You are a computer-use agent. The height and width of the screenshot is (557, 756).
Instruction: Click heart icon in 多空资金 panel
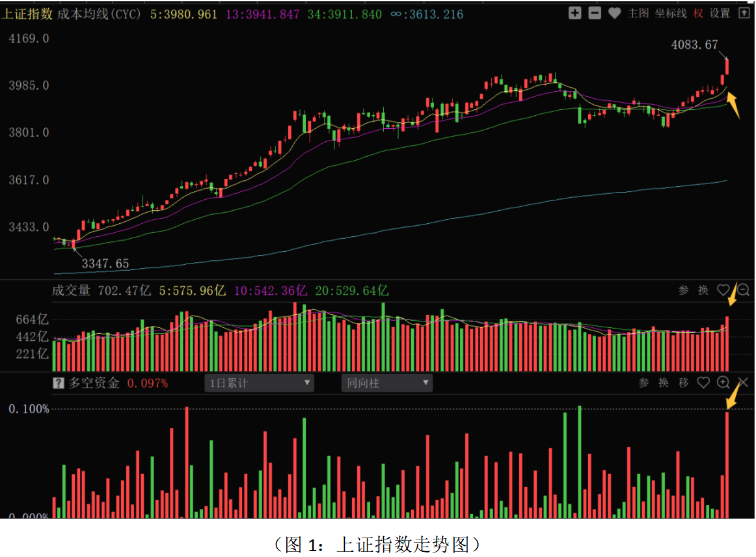(703, 383)
